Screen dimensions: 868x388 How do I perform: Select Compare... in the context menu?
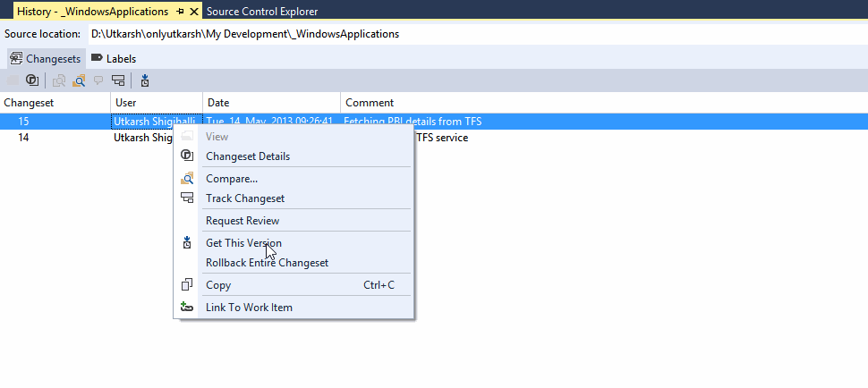tap(232, 179)
